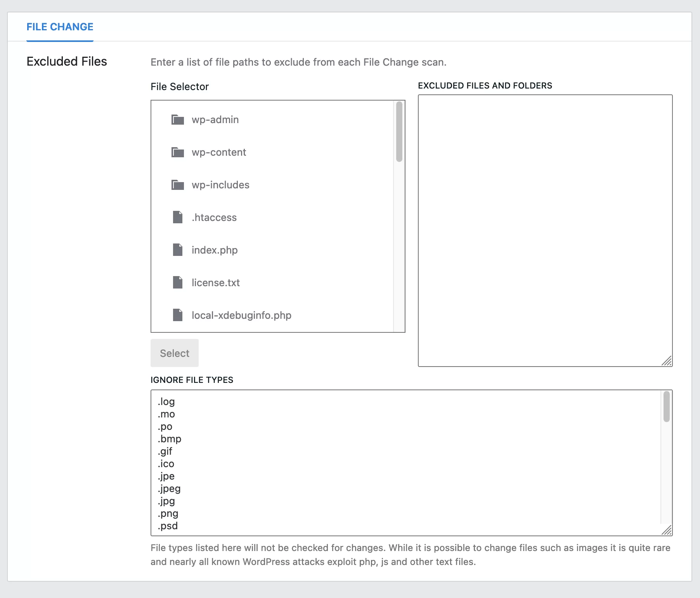The height and width of the screenshot is (598, 700).
Task: Select the wp-admin folder name
Action: (x=215, y=120)
